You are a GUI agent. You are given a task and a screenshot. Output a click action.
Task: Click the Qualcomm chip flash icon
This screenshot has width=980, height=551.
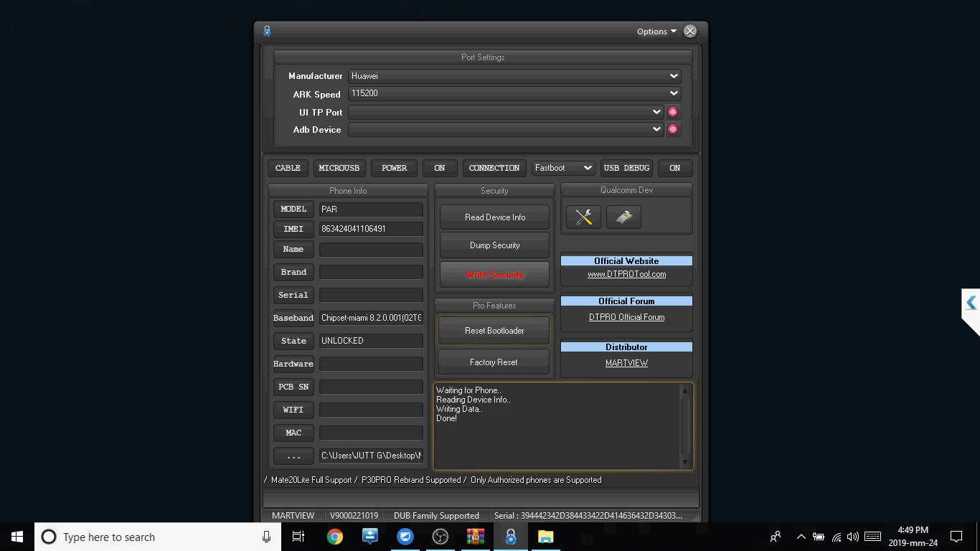point(623,217)
